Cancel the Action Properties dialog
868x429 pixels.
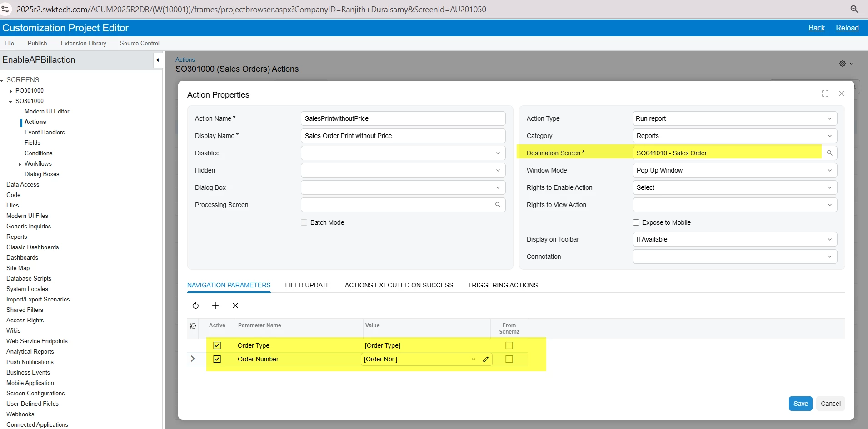tap(831, 404)
